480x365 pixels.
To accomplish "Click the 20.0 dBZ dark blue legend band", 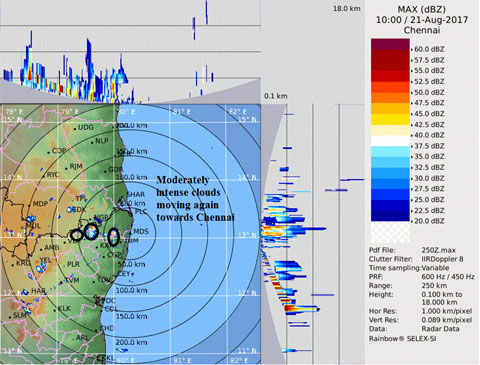I will [390, 216].
